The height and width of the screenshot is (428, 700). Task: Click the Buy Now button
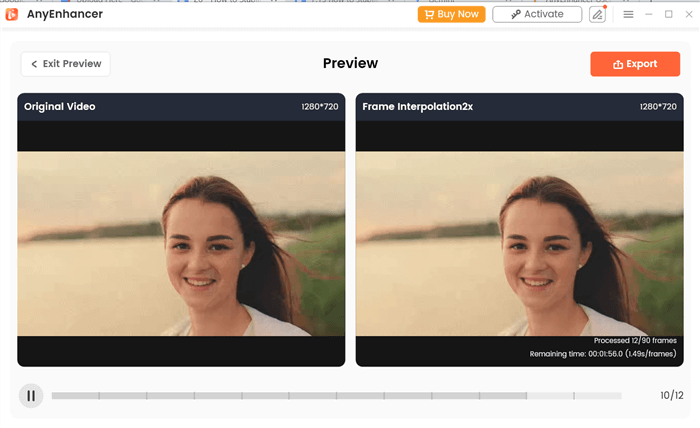[451, 14]
